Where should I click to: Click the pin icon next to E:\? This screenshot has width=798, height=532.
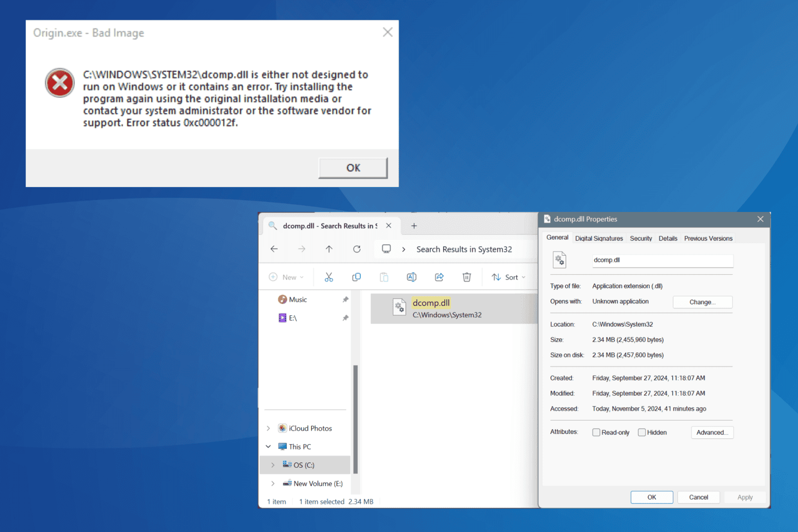coord(345,318)
